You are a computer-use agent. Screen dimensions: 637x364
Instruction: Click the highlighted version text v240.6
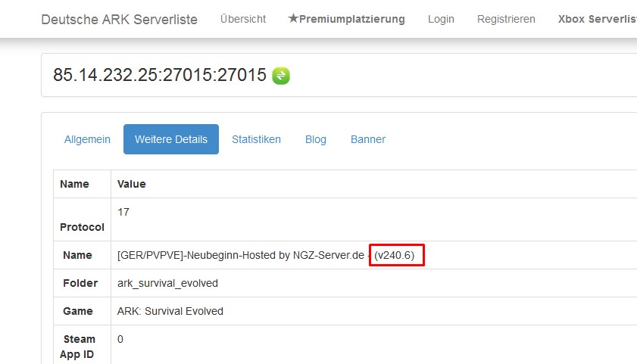click(395, 255)
